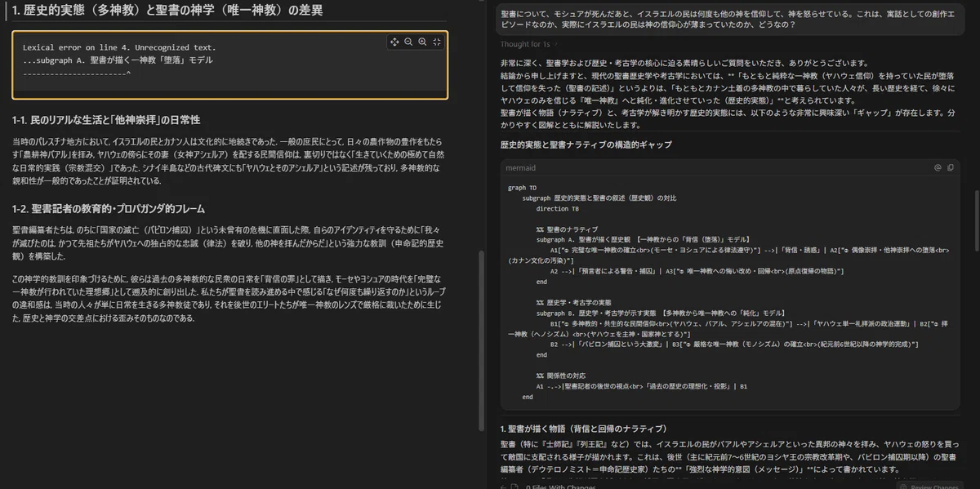
Task: Click the "graph TD" line in code
Action: 523,188
